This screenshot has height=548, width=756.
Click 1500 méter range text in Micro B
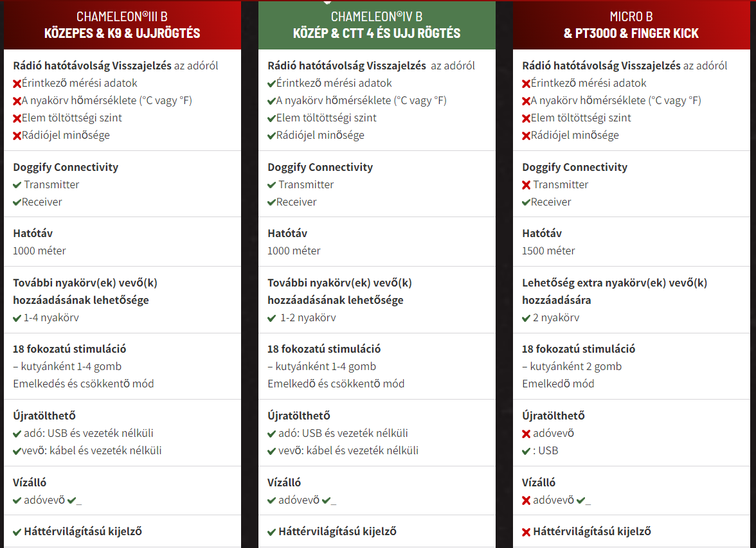tap(549, 251)
